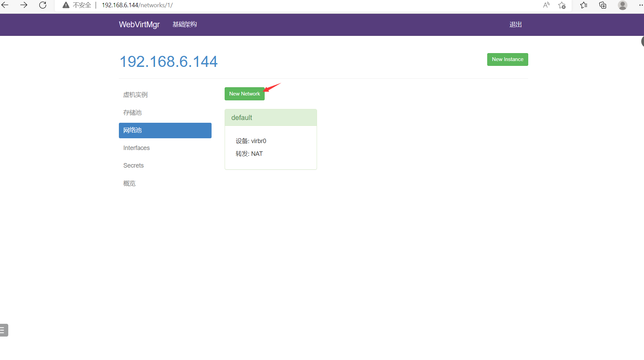Click the 不安全 security label
Viewport: 644px width, 360px height.
(82, 5)
